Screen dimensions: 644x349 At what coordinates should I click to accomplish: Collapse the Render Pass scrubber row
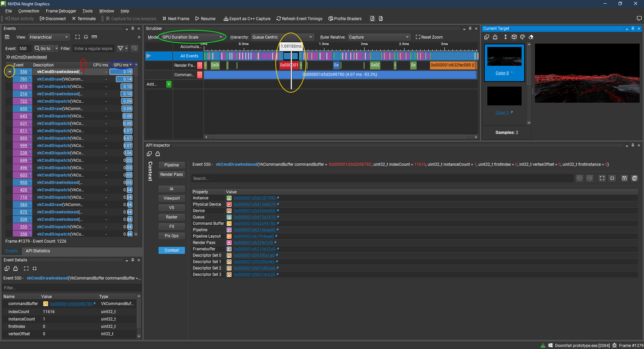[x=200, y=65]
